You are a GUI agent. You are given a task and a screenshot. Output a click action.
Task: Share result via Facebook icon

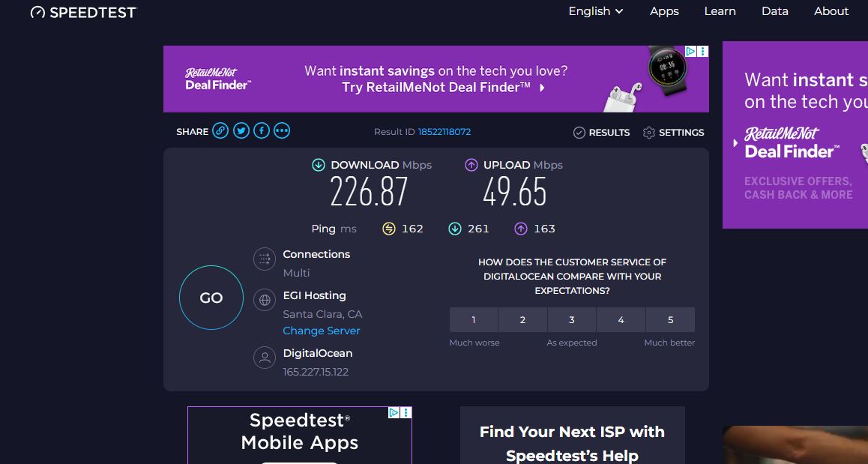[262, 130]
